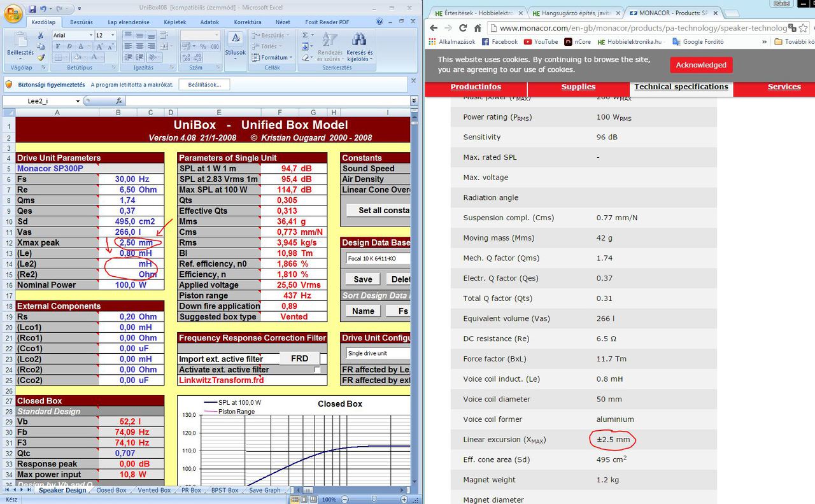Undo the last action in Excel
The width and height of the screenshot is (815, 504).
43,9
